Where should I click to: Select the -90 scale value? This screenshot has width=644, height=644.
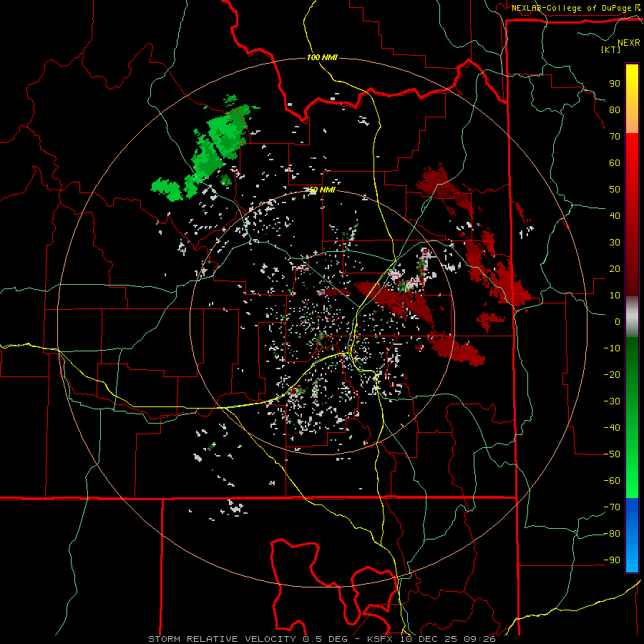(x=612, y=560)
